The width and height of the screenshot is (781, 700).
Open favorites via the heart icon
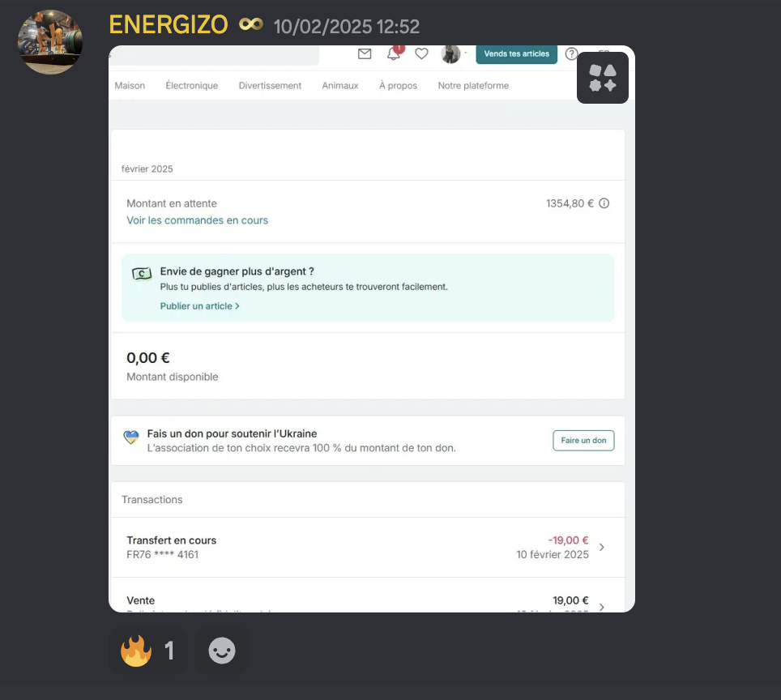[x=421, y=54]
